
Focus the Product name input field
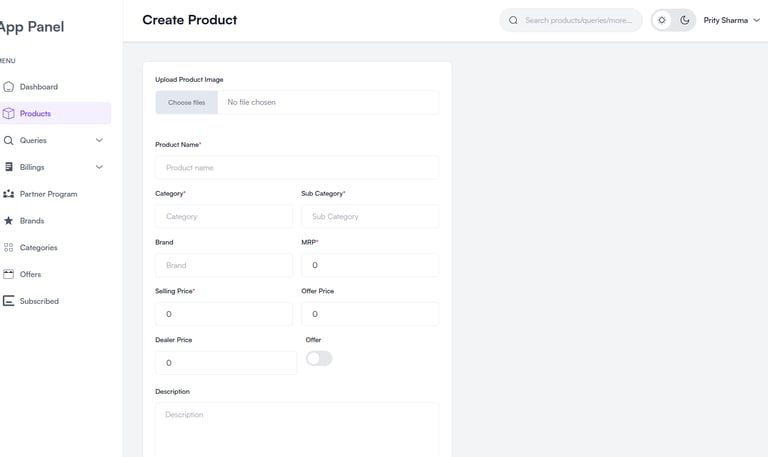pos(297,168)
